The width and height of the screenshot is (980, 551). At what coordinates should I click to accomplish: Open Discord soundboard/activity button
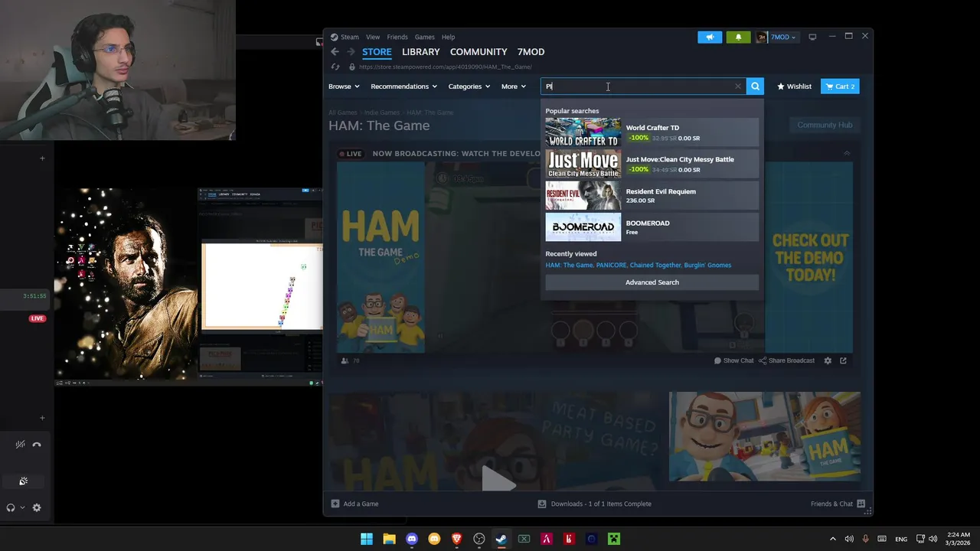point(24,481)
